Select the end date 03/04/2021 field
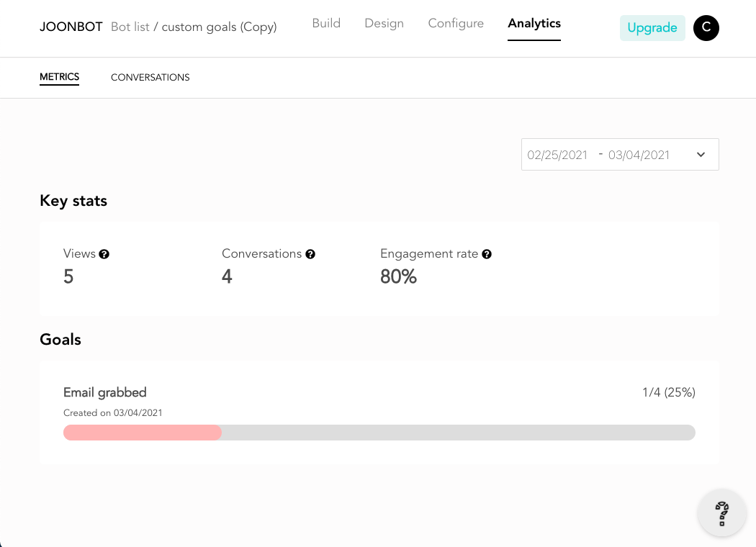This screenshot has height=547, width=756. (x=639, y=155)
